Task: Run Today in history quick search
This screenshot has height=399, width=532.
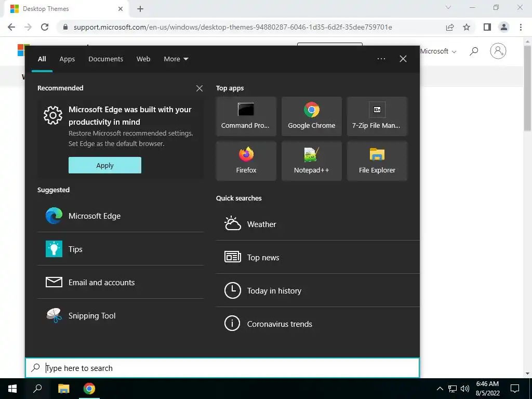Action: (x=317, y=290)
